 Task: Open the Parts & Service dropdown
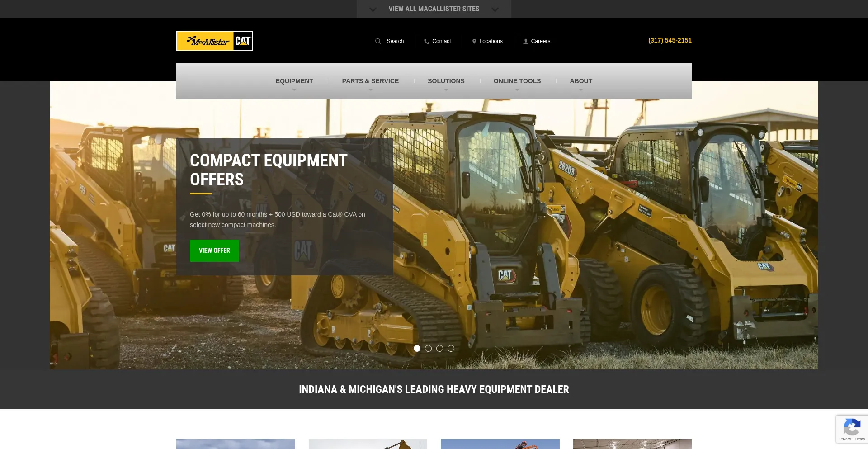coord(370,81)
